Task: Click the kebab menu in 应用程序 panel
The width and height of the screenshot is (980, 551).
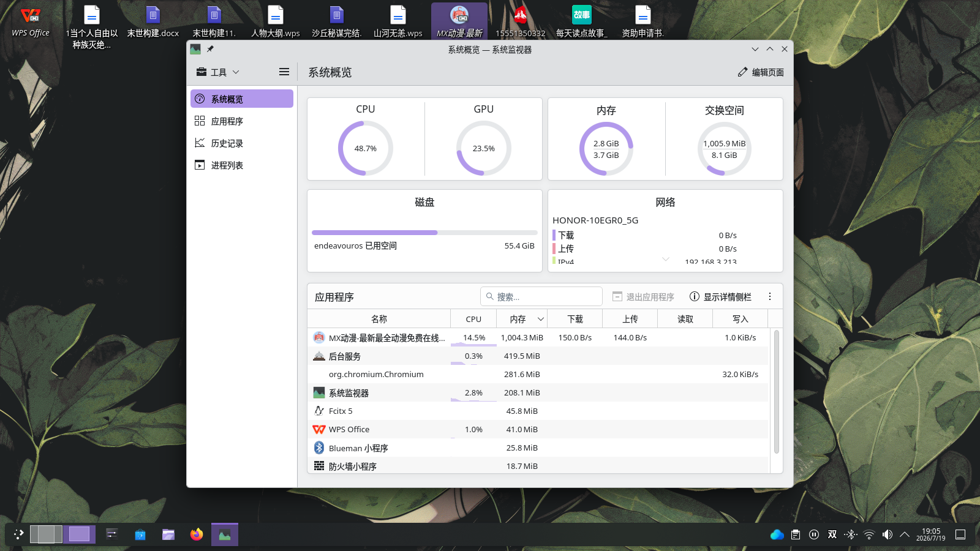Action: coord(770,296)
